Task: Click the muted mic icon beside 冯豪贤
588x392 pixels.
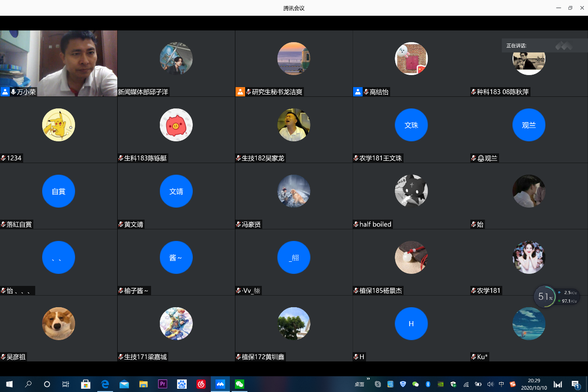Action: coord(238,225)
